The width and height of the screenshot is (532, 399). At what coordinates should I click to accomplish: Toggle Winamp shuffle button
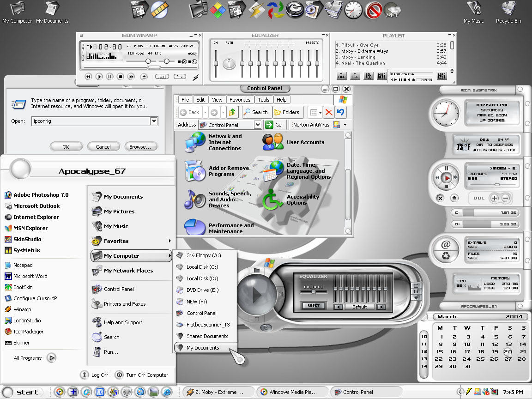point(162,77)
